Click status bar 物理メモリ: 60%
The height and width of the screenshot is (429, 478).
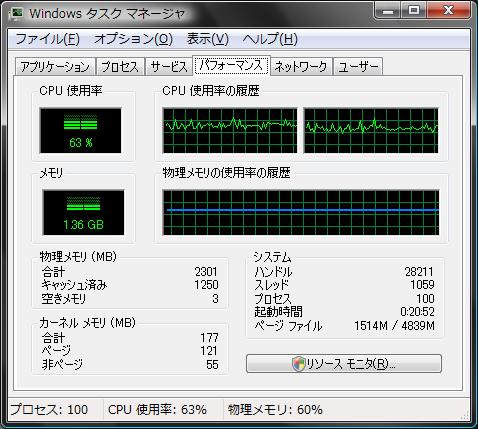click(275, 409)
